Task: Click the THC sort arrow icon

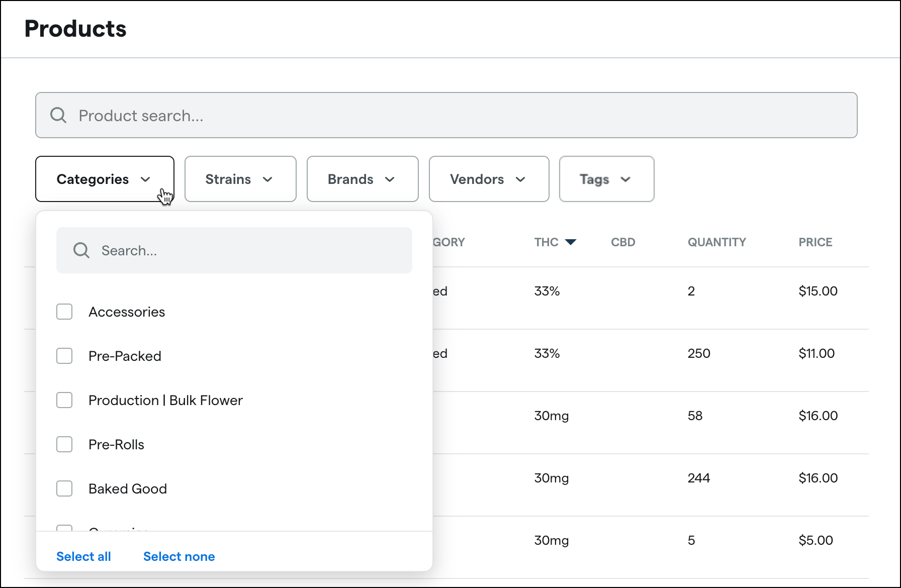Action: click(x=571, y=242)
